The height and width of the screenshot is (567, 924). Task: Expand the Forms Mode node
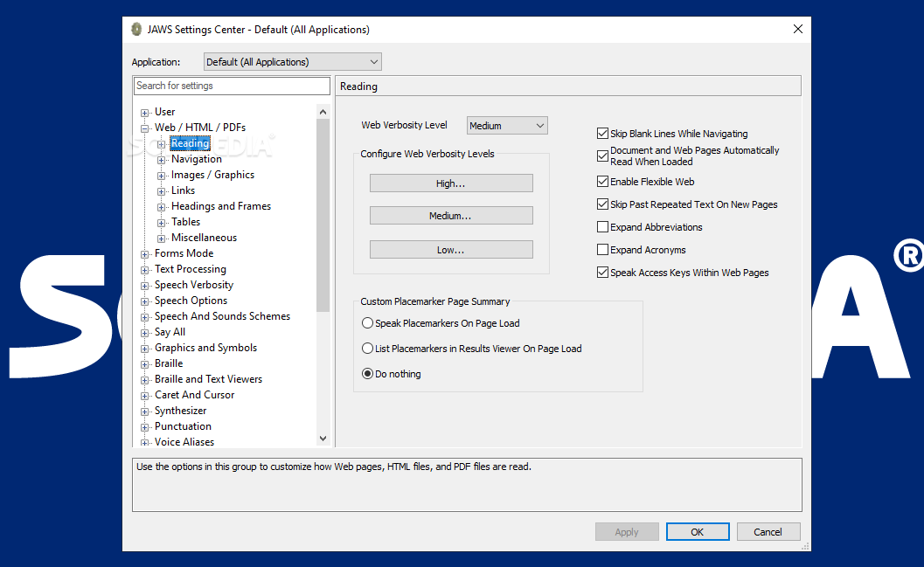click(x=144, y=254)
